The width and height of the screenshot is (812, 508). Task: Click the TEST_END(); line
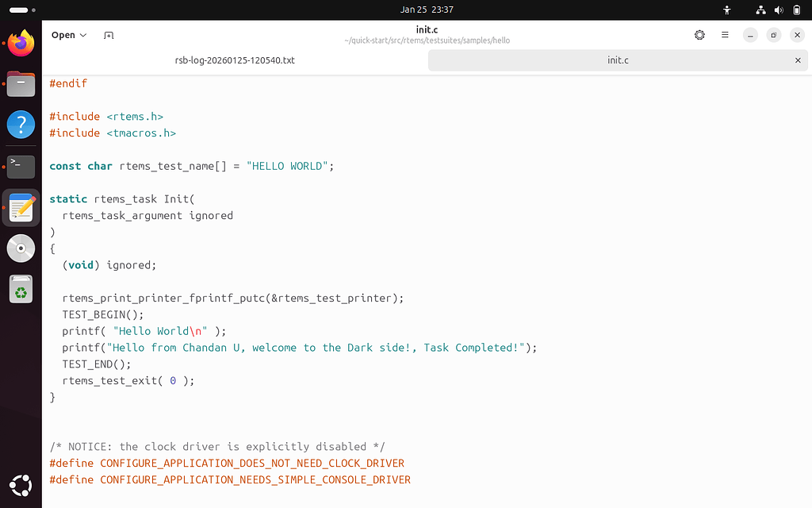point(97,364)
